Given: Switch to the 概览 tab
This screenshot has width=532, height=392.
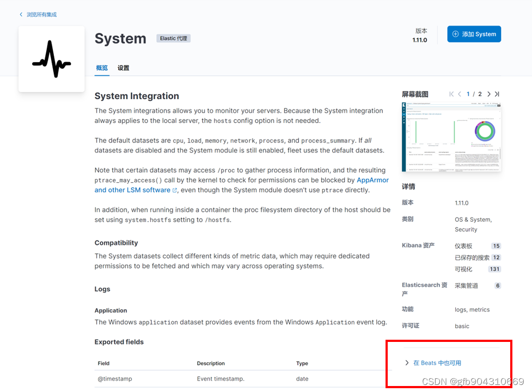Looking at the screenshot, I should click(102, 68).
